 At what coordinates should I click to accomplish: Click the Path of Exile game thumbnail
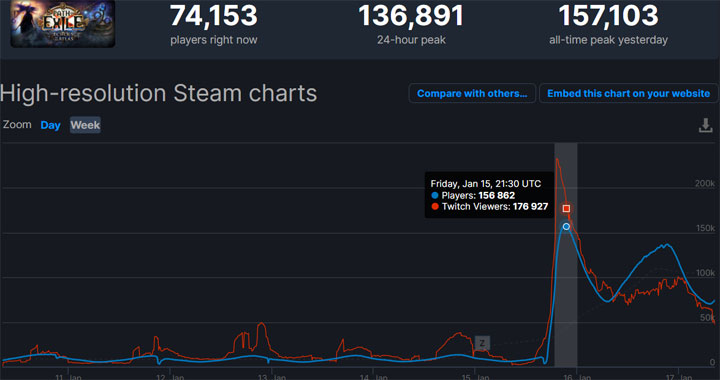click(63, 23)
